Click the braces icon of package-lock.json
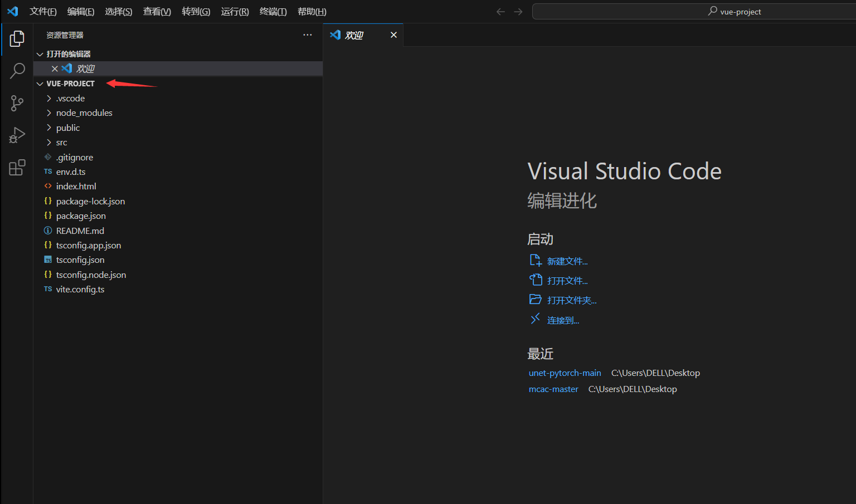Image resolution: width=856 pixels, height=504 pixels. click(48, 201)
